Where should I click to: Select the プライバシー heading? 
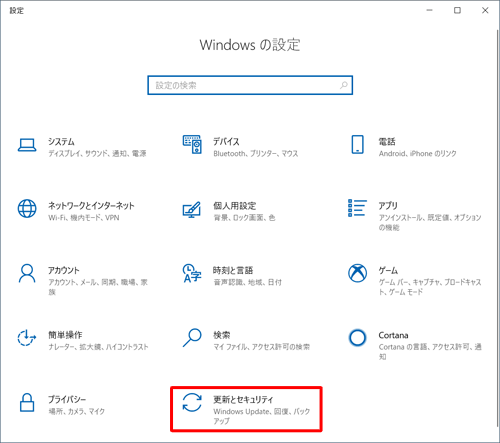tap(67, 399)
